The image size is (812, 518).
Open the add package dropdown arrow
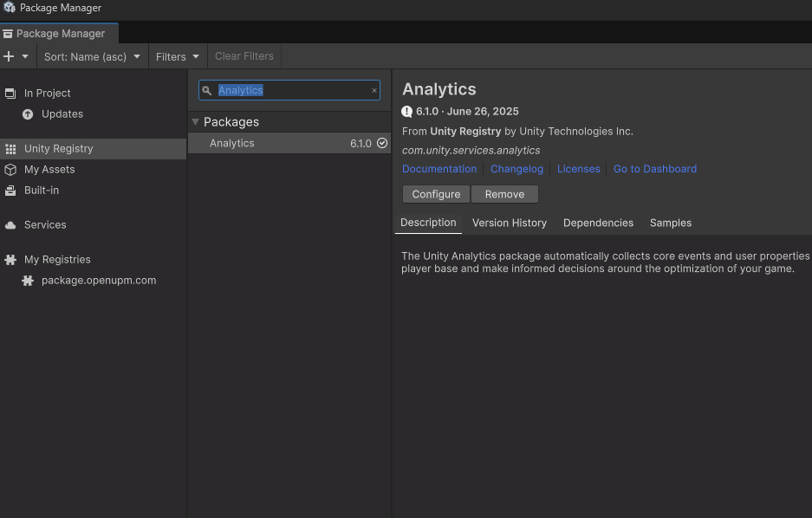pyautogui.click(x=25, y=56)
